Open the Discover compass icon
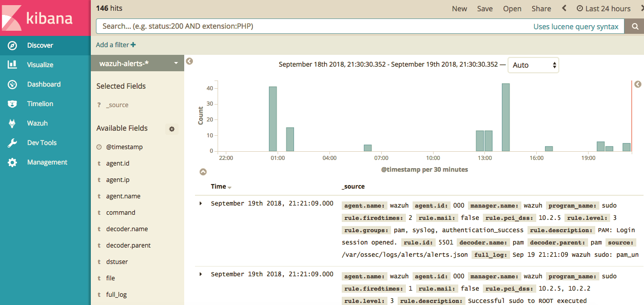The height and width of the screenshot is (305, 644). (12, 46)
